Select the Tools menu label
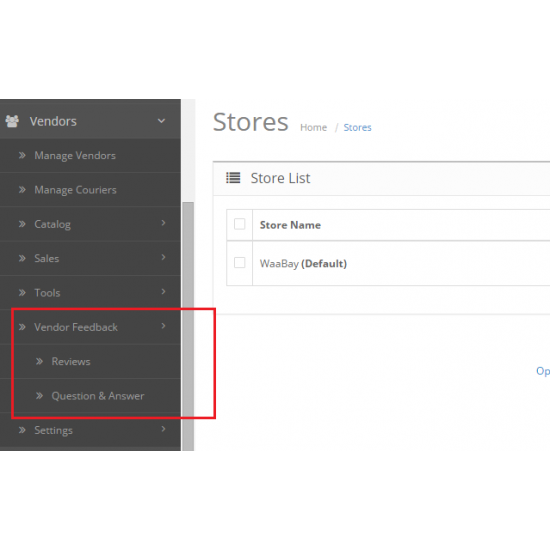Image resolution: width=550 pixels, height=550 pixels. pos(47,293)
